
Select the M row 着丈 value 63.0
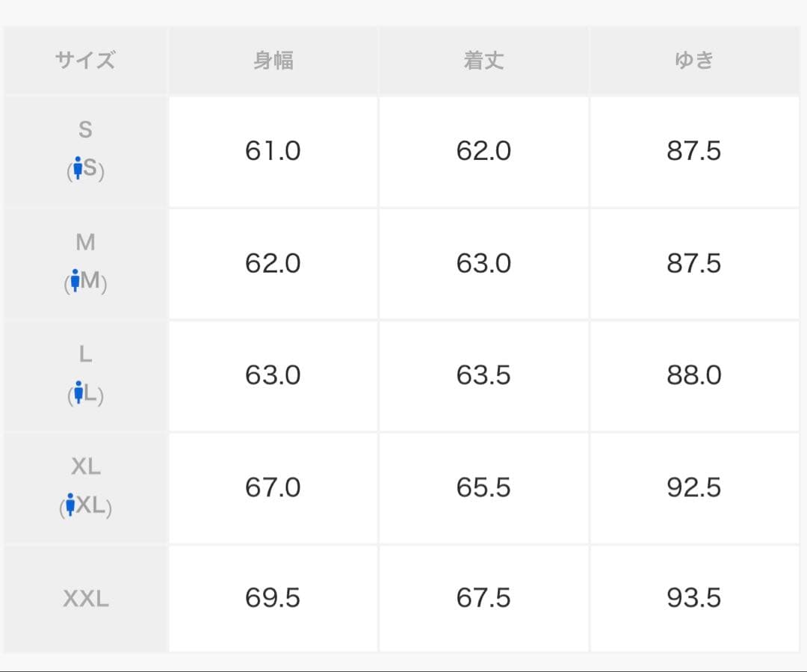[483, 263]
